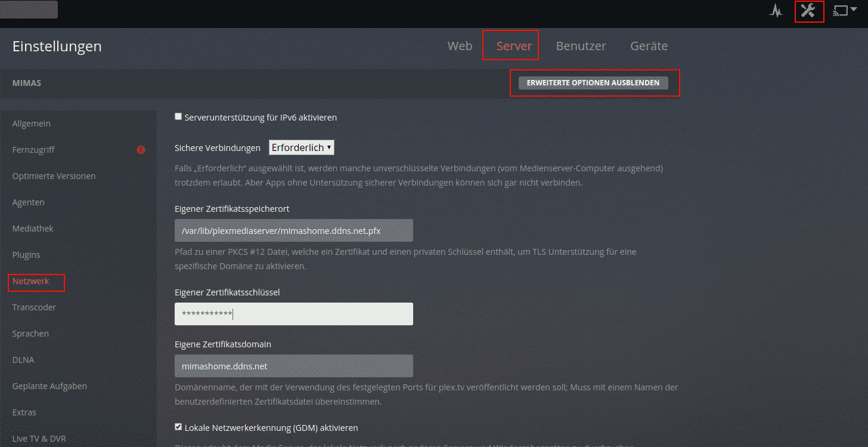Toggle Lokale Netzwerkerkennung (GDM) checkbox
868x447 pixels.
[178, 427]
